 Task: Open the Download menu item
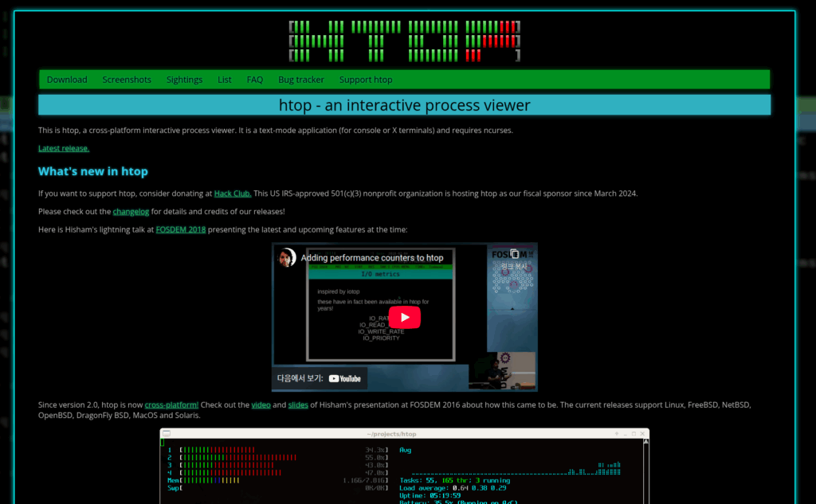[66, 79]
